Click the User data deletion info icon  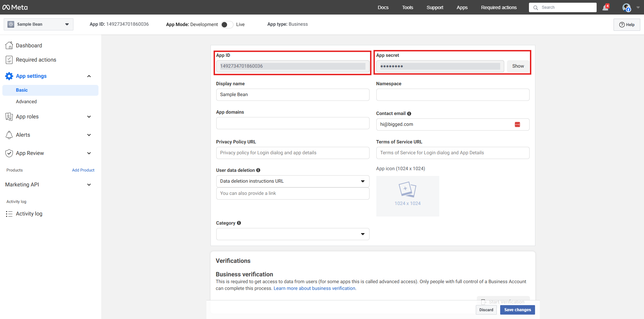(258, 170)
